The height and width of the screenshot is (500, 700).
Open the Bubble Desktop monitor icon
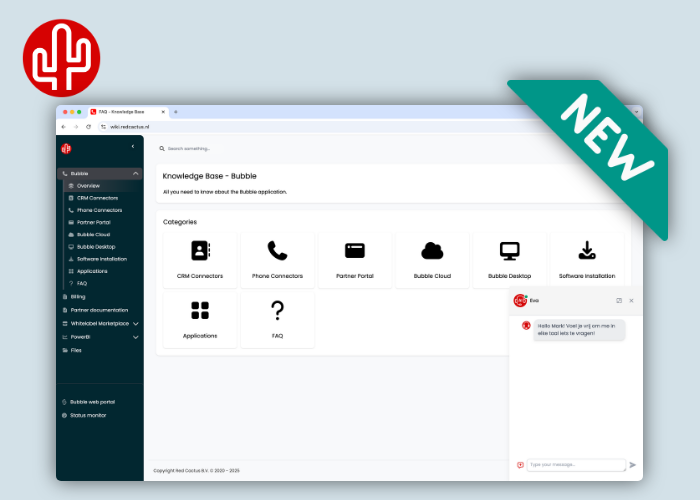[510, 251]
